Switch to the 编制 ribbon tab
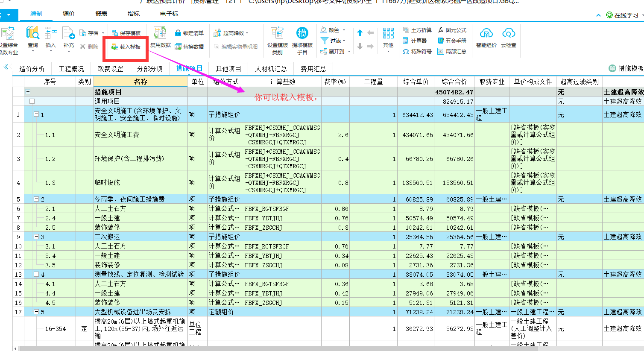This screenshot has width=644, height=351. tap(36, 14)
